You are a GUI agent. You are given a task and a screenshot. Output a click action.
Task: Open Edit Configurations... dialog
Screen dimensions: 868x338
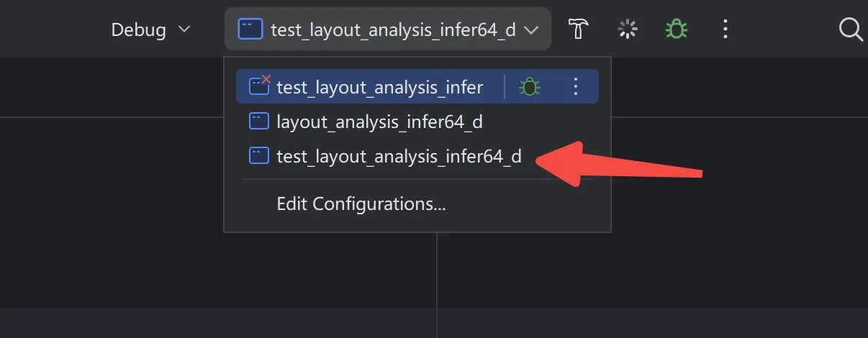(361, 204)
